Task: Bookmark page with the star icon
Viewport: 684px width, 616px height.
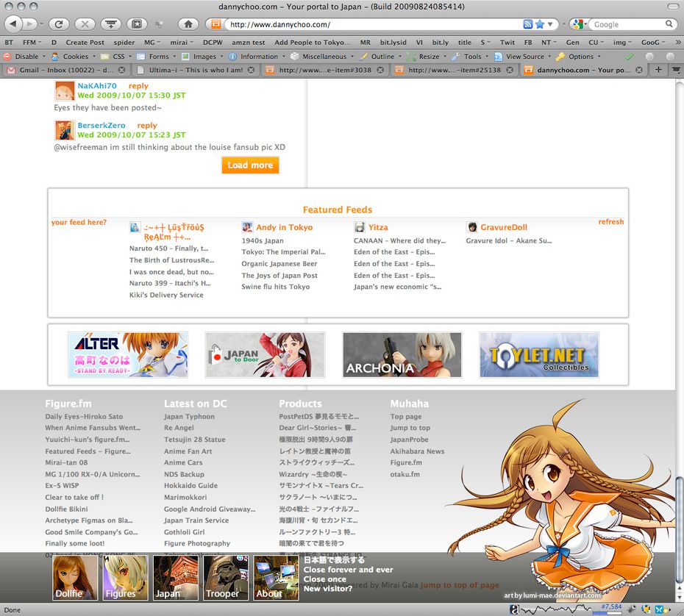Action: [x=540, y=24]
